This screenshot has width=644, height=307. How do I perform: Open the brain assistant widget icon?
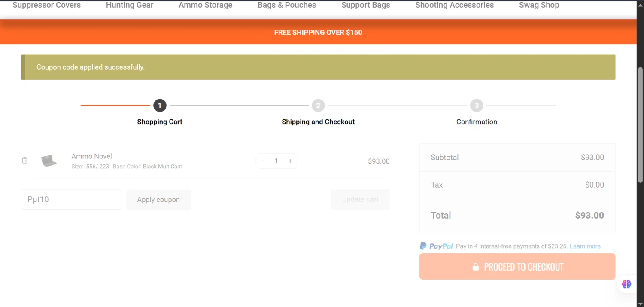[626, 284]
